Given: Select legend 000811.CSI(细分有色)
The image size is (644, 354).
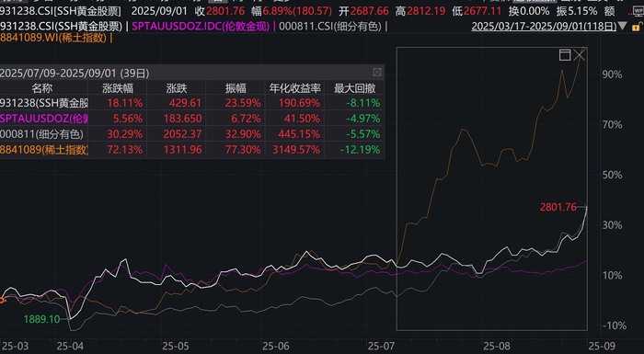Looking at the screenshot, I should coord(330,27).
